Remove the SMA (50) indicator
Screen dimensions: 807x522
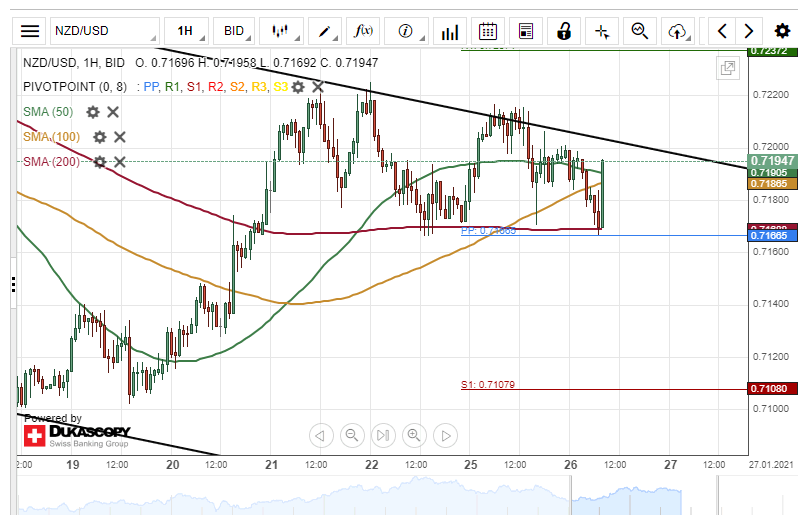[x=113, y=112]
